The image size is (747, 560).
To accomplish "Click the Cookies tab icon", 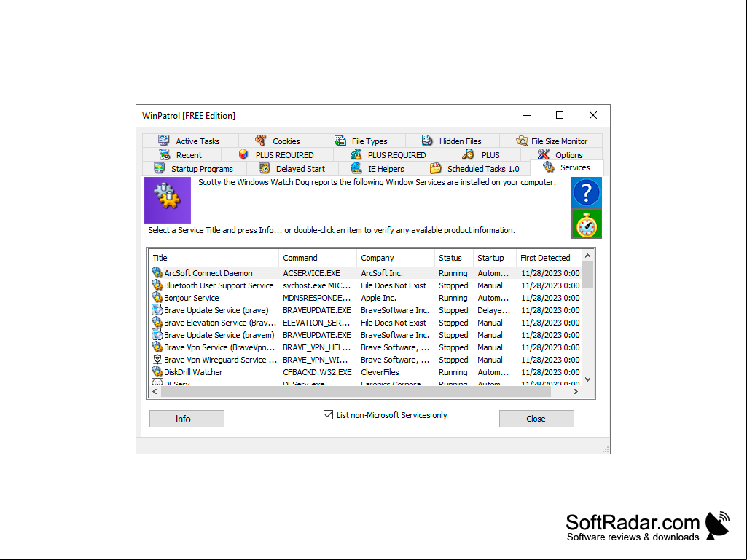I will point(261,141).
